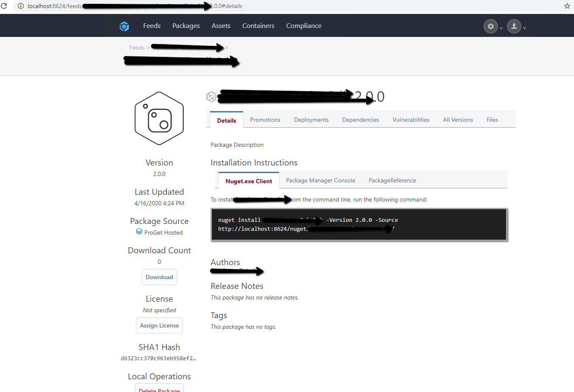The width and height of the screenshot is (574, 392).
Task: Open the Feeds menu
Action: pos(152,26)
